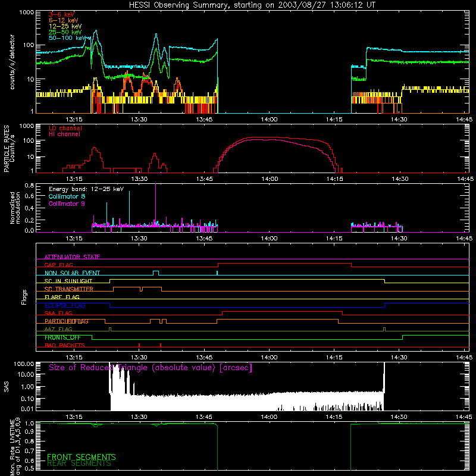Select the 50-100 keV legend label
The width and height of the screenshot is (476, 476).
point(67,38)
